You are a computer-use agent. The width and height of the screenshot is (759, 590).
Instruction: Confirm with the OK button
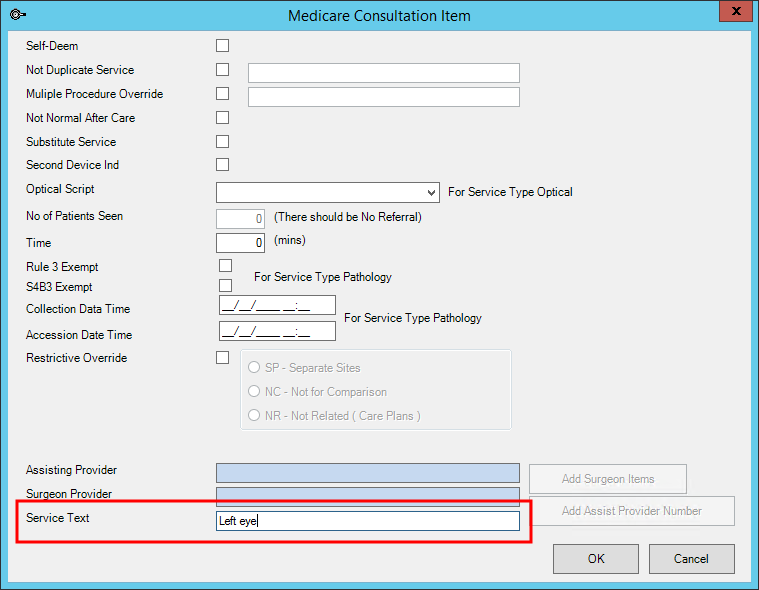(x=596, y=559)
